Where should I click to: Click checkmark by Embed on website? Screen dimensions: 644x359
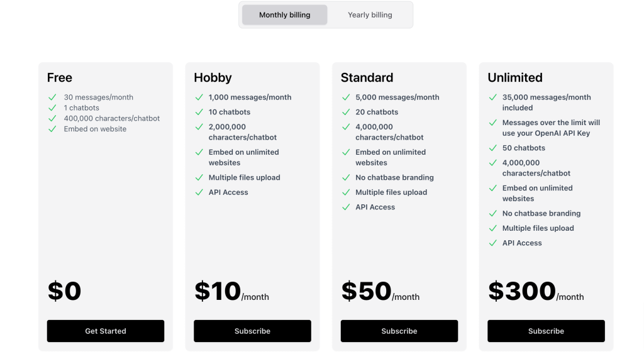(x=52, y=129)
